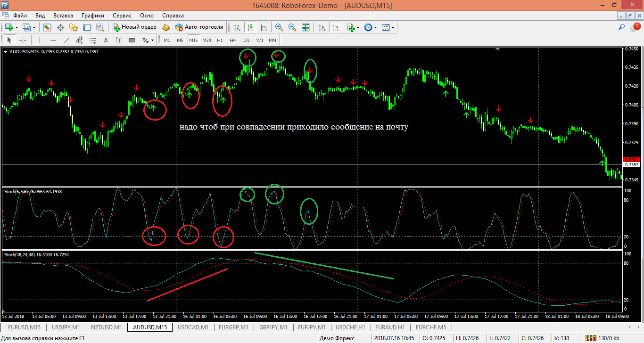Open the MetaEditor yellow book icon
Image resolution: width=644 pixels, height=343 pixels.
tap(165, 27)
